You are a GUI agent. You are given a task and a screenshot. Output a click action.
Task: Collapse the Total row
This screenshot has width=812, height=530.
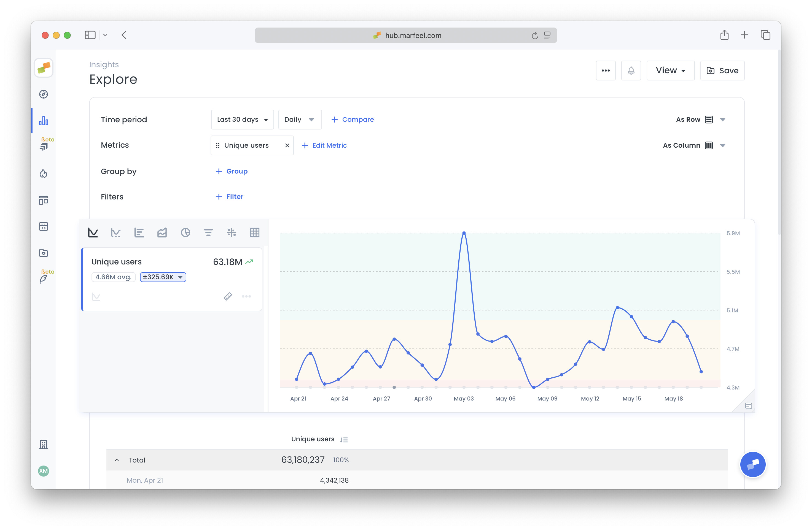click(x=117, y=460)
